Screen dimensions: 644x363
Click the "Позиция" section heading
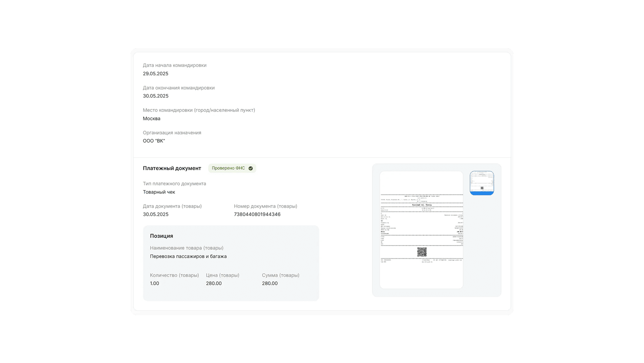(161, 236)
